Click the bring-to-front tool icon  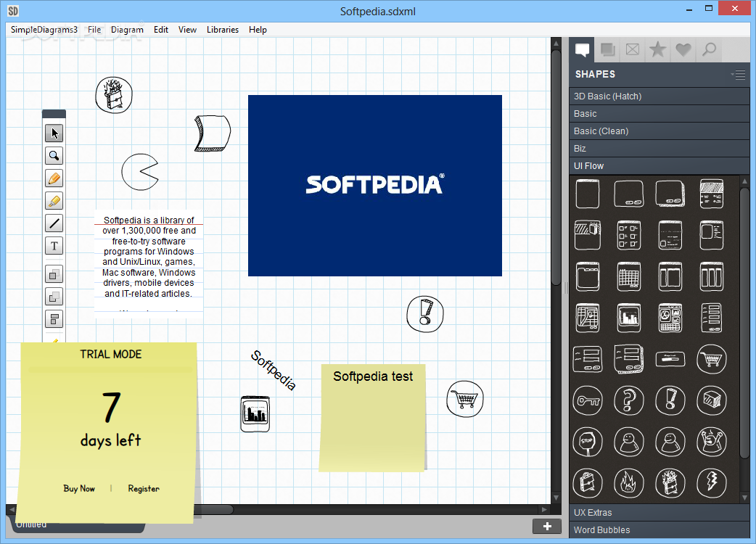tap(54, 275)
